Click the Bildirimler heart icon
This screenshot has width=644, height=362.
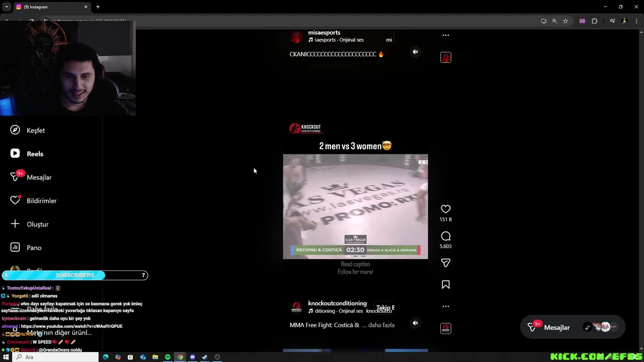pos(15,201)
